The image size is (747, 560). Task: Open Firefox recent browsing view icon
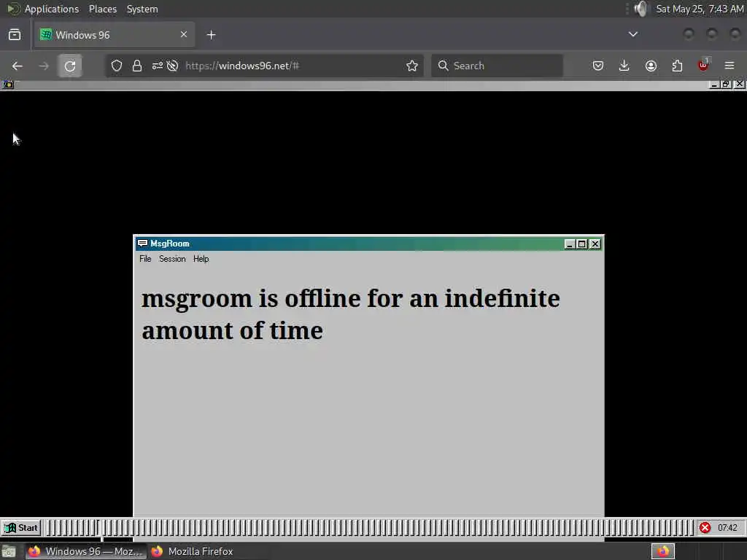(x=15, y=35)
